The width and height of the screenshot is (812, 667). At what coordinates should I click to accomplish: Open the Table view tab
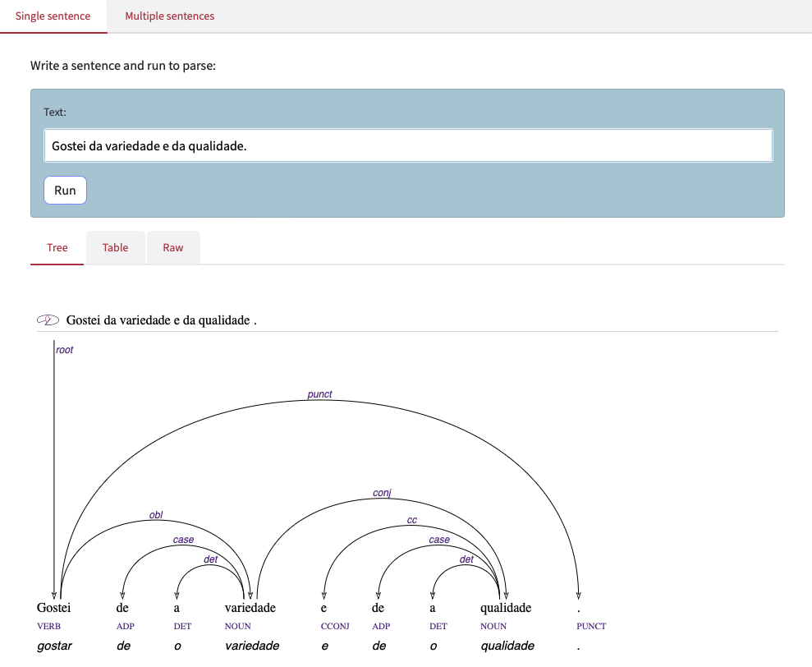(115, 247)
